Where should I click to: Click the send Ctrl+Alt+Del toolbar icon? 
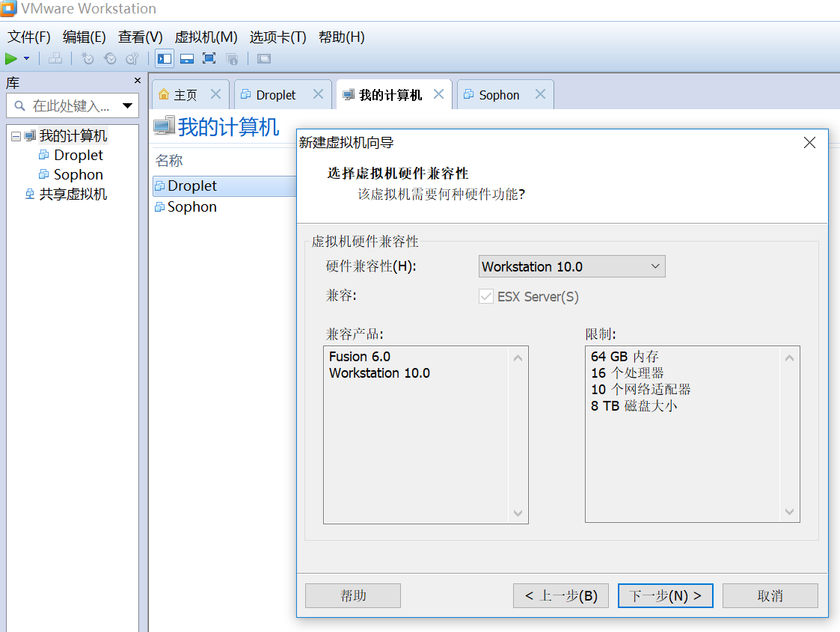coord(55,59)
